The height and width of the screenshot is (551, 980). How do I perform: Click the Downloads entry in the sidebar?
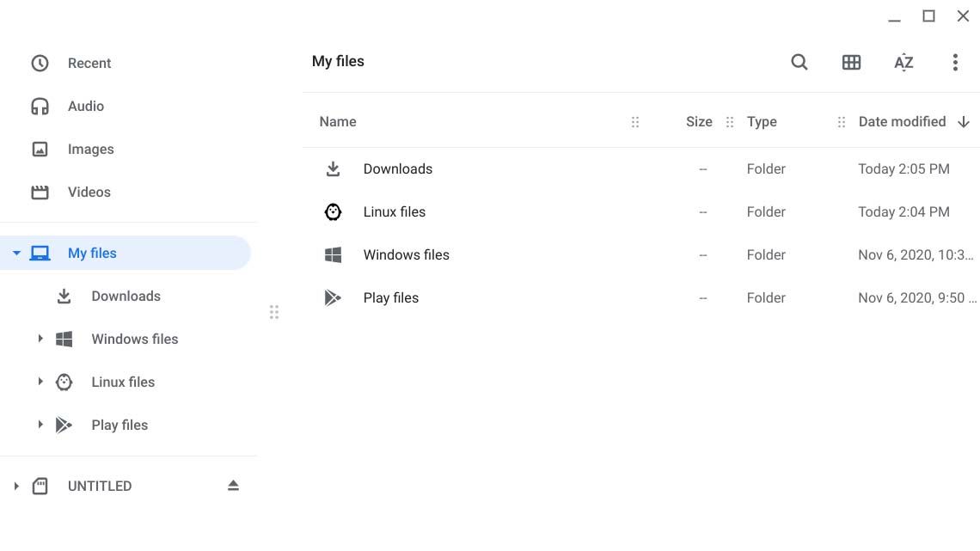click(126, 296)
